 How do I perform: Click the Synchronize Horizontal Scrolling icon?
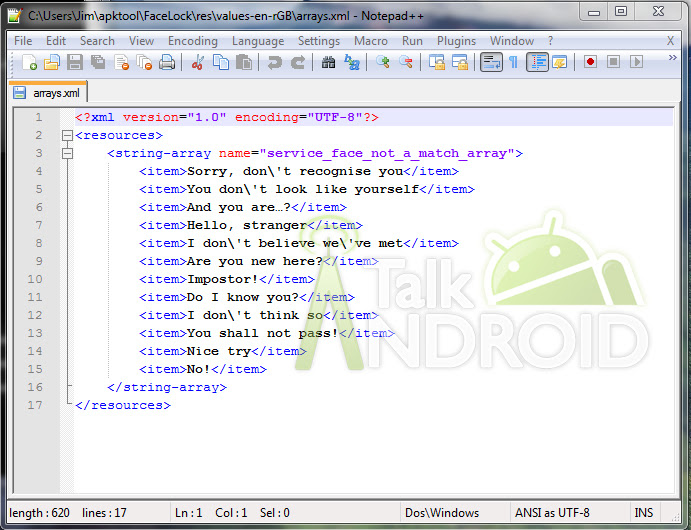(460, 62)
